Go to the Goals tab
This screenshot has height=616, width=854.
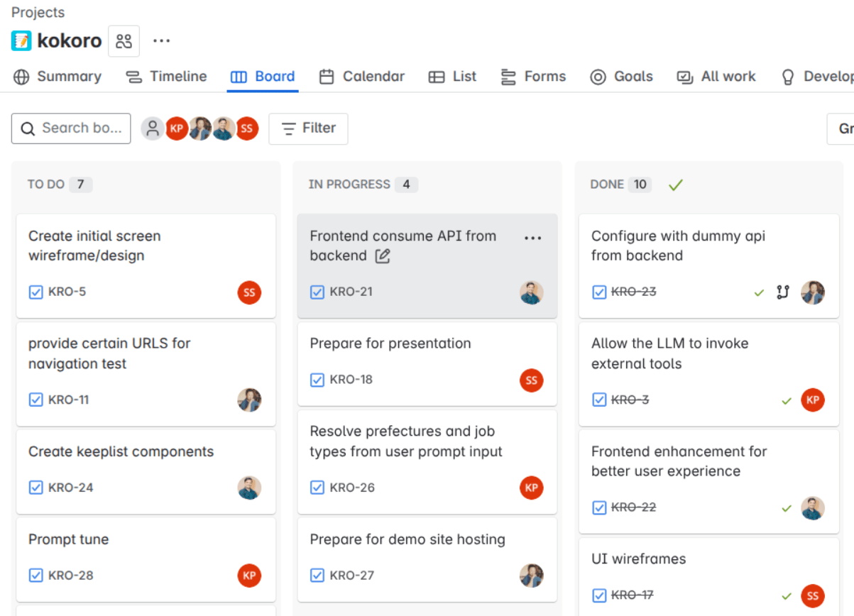pyautogui.click(x=622, y=77)
